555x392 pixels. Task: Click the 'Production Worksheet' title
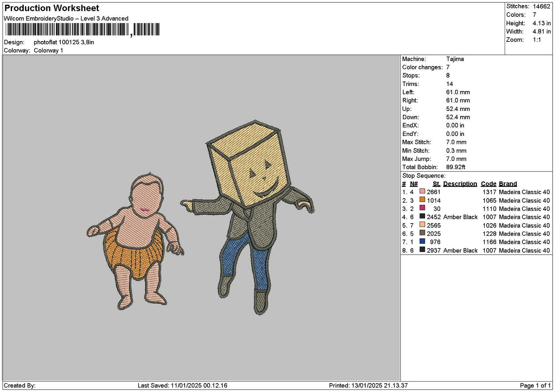(51, 8)
